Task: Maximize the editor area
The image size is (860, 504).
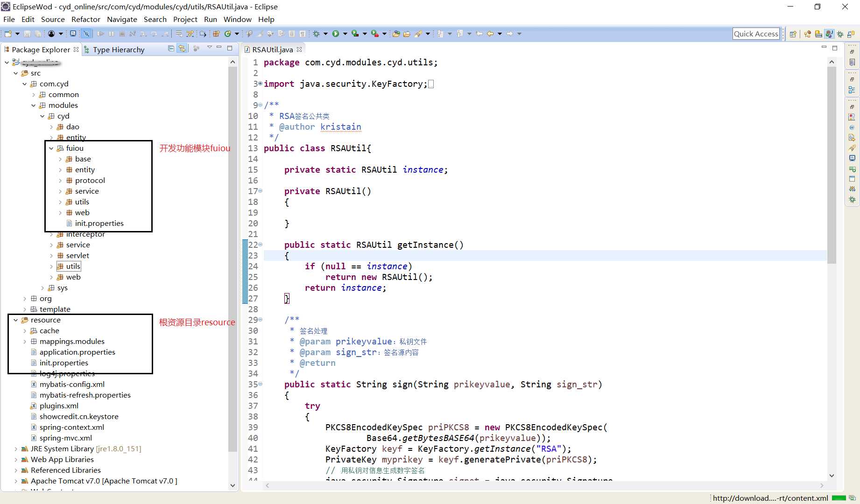Action: pos(835,48)
